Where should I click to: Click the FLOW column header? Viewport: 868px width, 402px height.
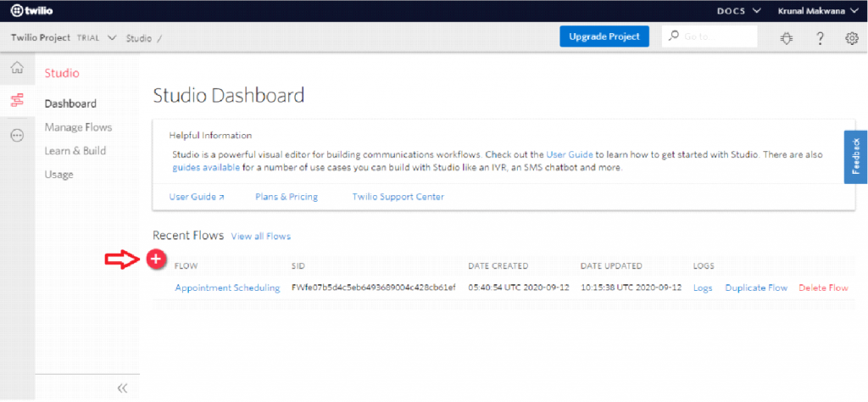coord(186,265)
